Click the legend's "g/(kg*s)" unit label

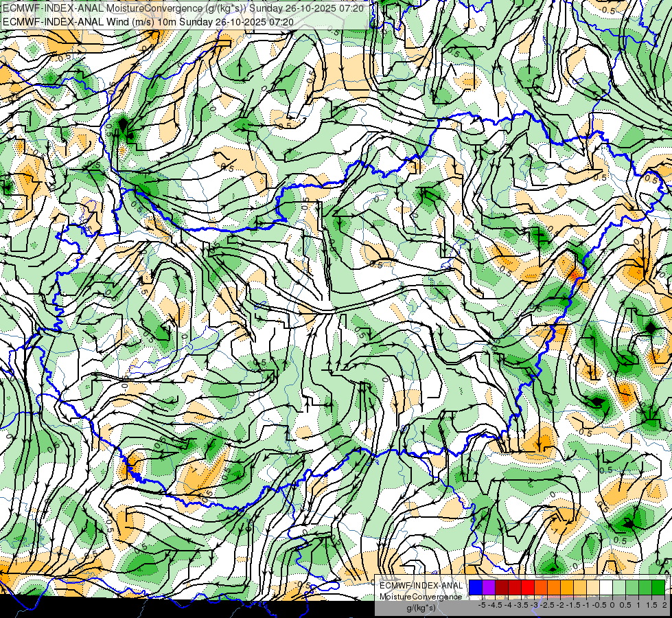click(421, 608)
